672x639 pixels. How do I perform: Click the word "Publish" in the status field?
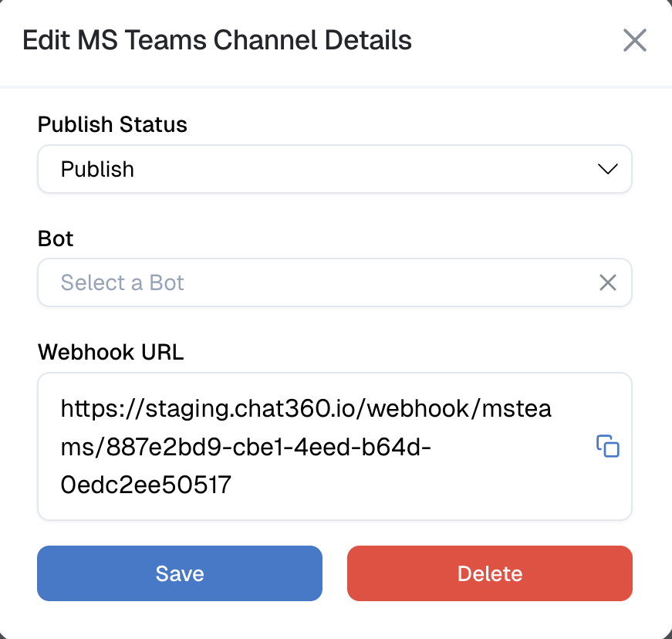[x=97, y=169]
